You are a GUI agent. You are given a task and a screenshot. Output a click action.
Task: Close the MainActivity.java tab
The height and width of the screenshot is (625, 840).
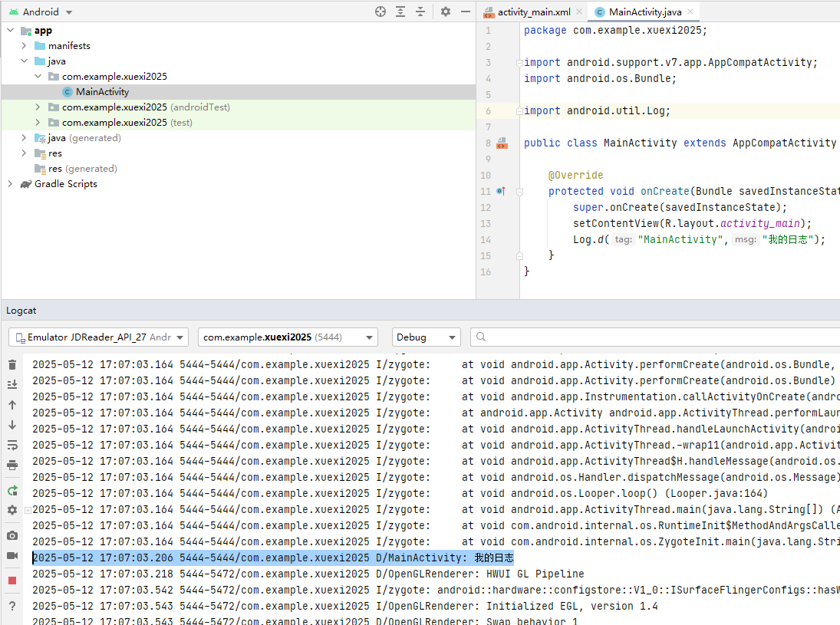click(x=690, y=12)
